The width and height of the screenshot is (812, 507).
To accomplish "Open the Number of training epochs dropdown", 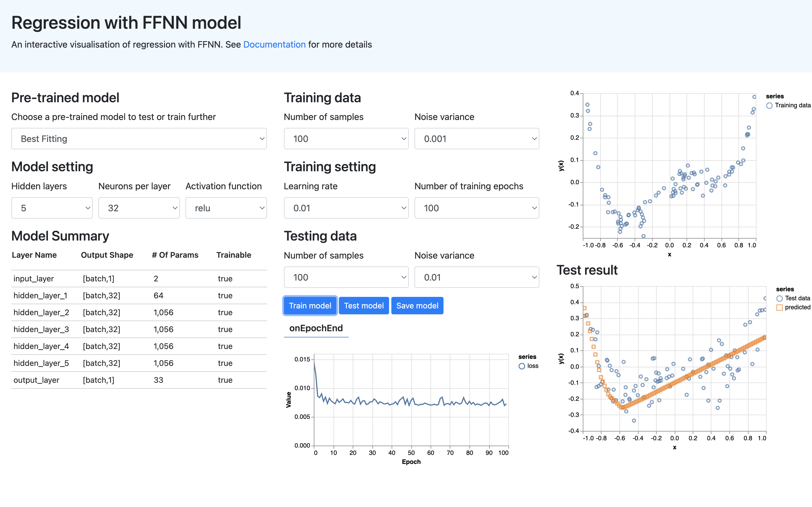I will pos(476,208).
